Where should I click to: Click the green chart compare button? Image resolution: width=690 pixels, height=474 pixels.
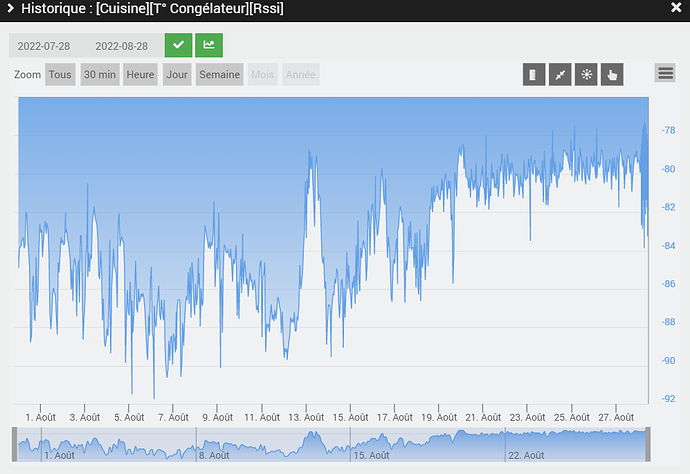(x=209, y=45)
